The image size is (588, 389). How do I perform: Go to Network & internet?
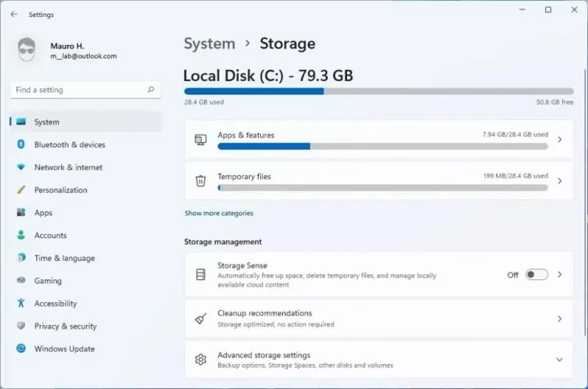pos(86,167)
